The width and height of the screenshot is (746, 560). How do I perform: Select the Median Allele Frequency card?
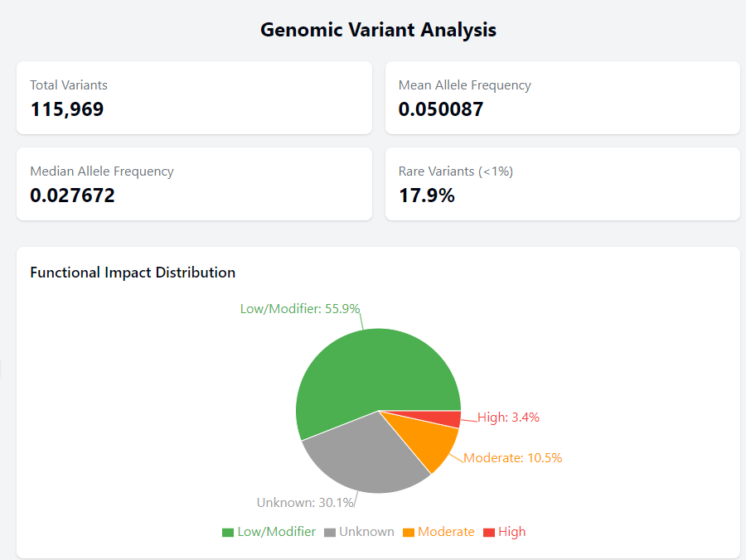tap(194, 184)
